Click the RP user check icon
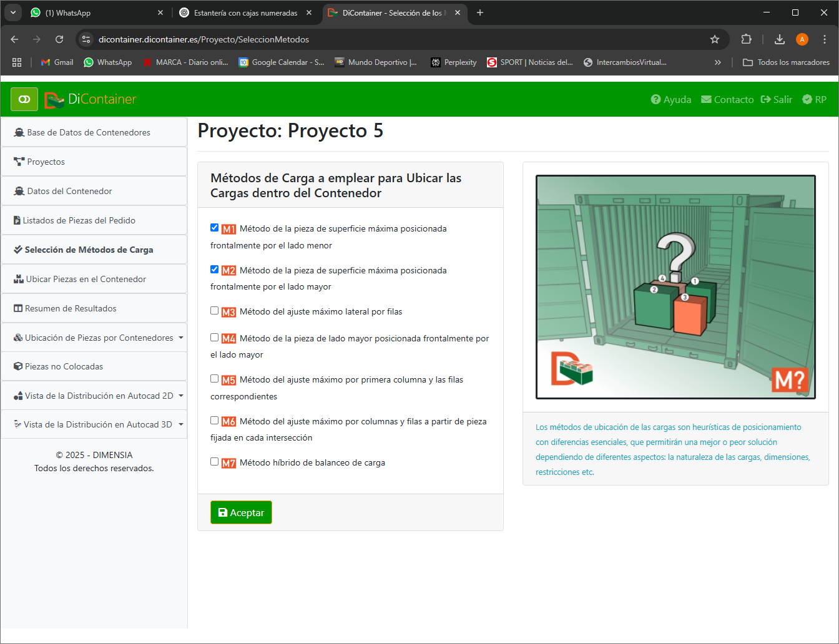 [807, 99]
